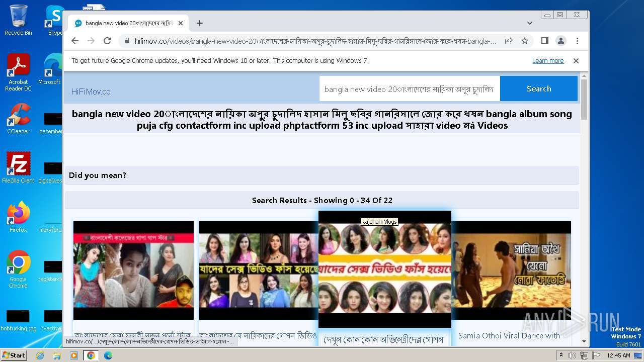The height and width of the screenshot is (362, 644).
Task: Open Internet Explorer from the taskbar
Action: pos(40,355)
